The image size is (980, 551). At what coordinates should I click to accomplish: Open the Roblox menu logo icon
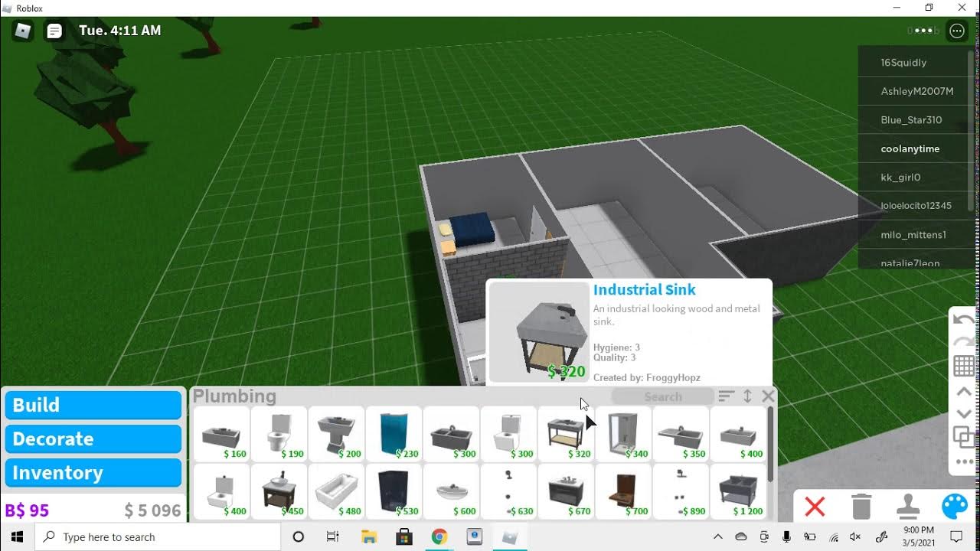point(24,31)
